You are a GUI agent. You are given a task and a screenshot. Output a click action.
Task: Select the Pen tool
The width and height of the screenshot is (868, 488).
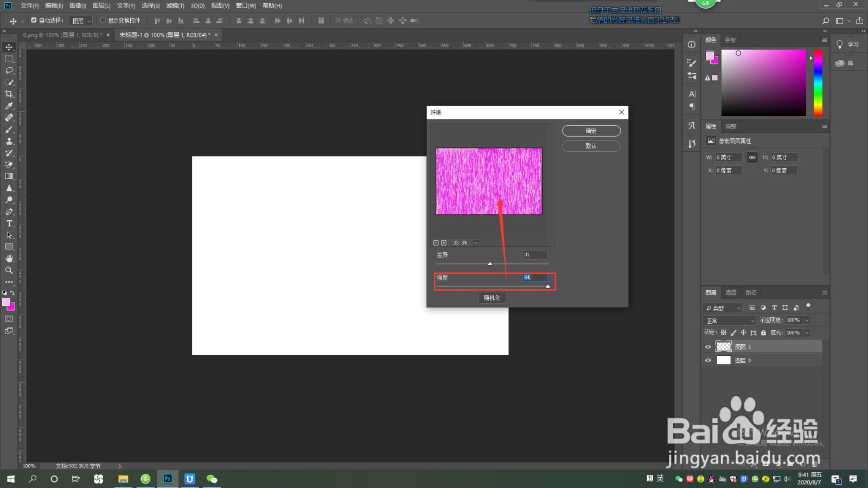point(9,212)
